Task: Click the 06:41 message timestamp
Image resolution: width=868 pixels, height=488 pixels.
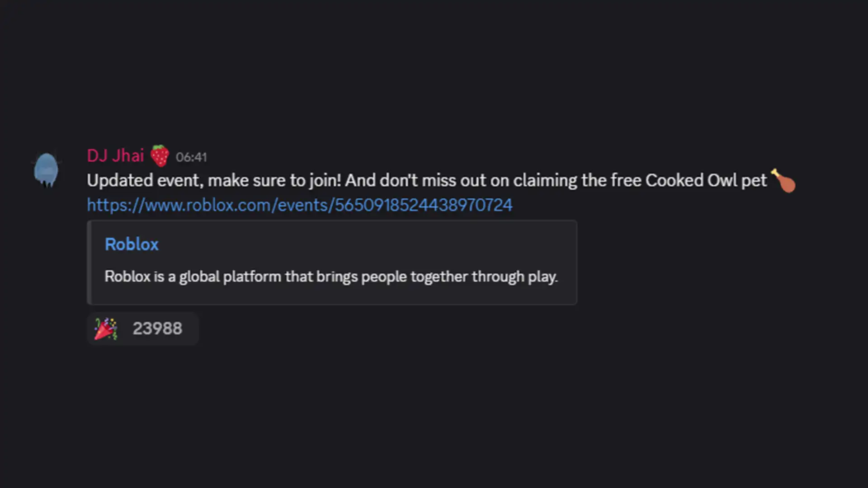Action: (191, 157)
